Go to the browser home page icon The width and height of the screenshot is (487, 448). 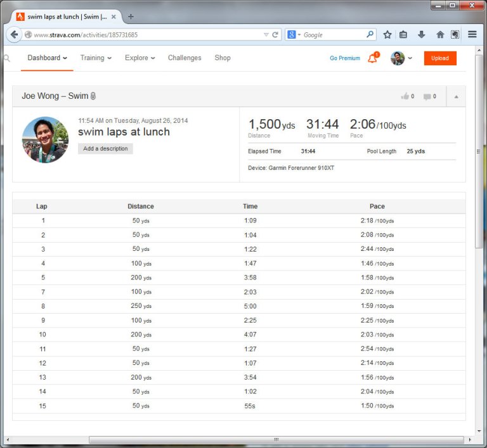click(x=440, y=34)
